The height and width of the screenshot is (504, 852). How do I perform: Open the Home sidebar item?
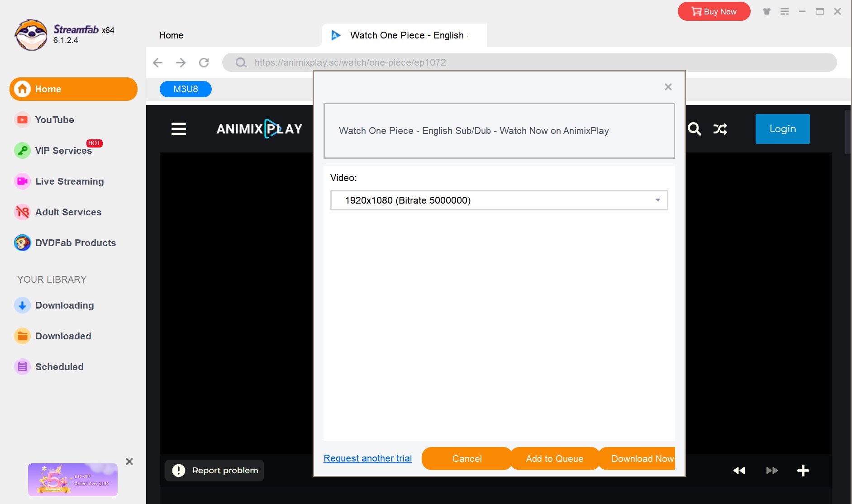(x=73, y=89)
